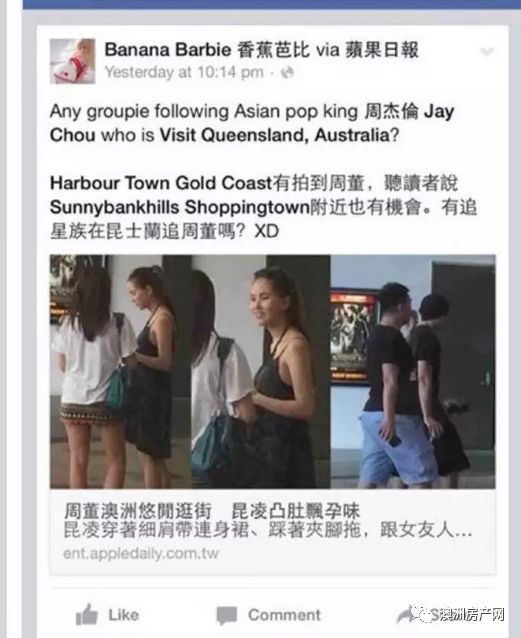Expand the post options chevron

click(x=487, y=51)
